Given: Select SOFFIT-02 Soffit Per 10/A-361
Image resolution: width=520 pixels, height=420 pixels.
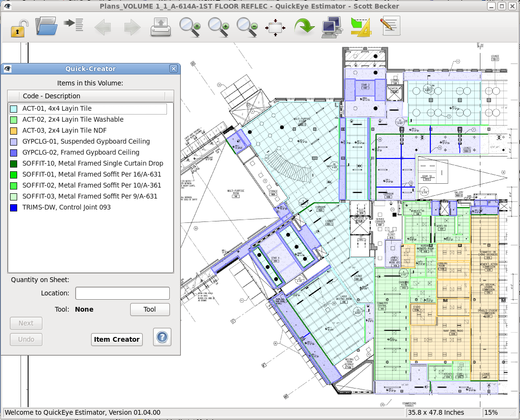Looking at the screenshot, I should (88, 185).
